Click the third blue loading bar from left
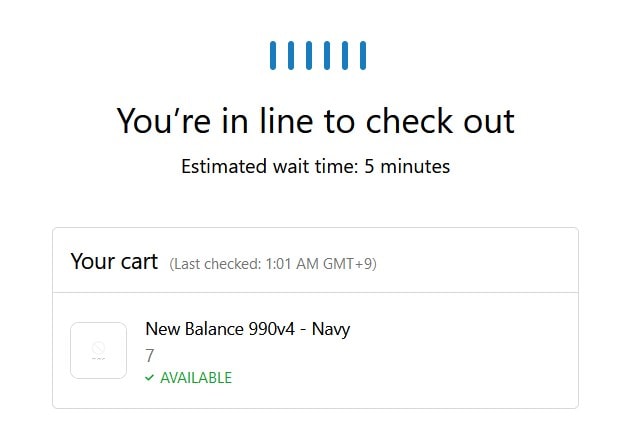Screen dimensions: 631x437 [308, 55]
